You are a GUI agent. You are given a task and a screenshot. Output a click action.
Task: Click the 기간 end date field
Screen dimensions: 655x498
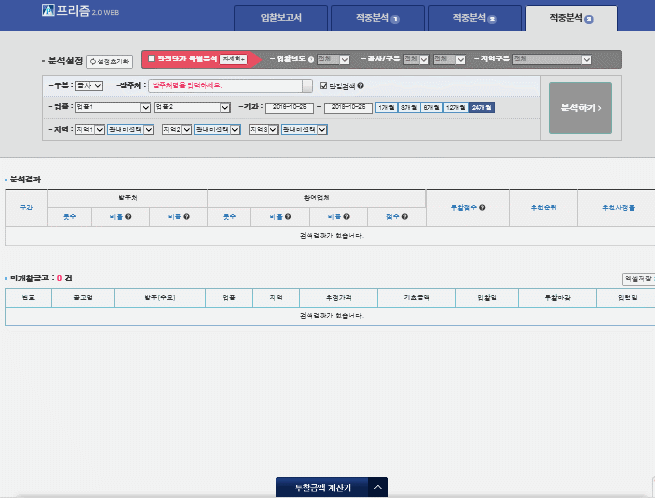coord(348,107)
